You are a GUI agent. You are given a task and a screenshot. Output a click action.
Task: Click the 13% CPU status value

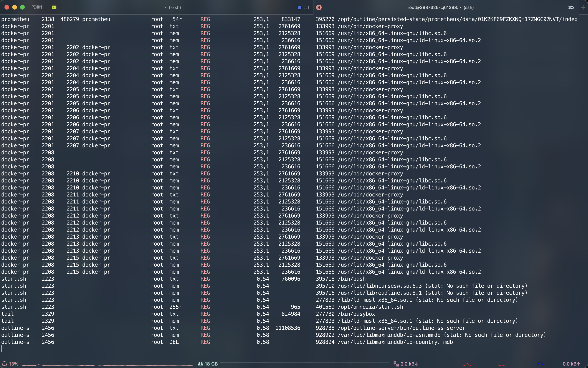[14, 364]
